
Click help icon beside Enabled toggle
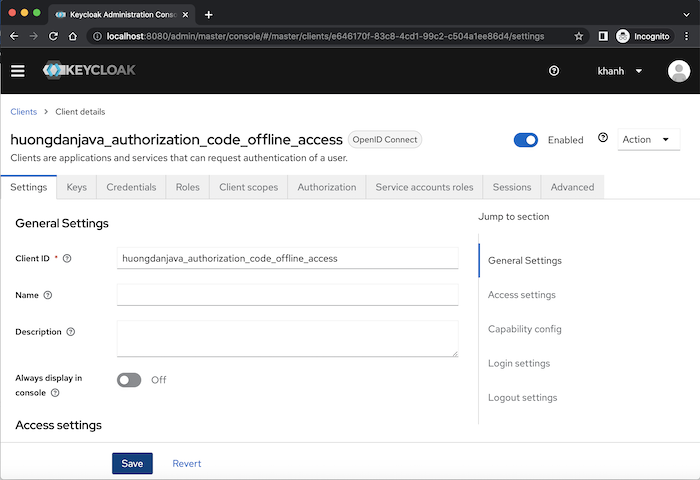pyautogui.click(x=603, y=138)
